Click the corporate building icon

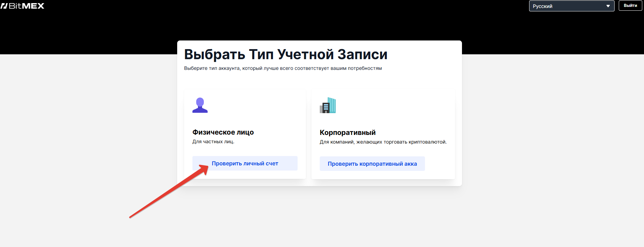tap(328, 105)
